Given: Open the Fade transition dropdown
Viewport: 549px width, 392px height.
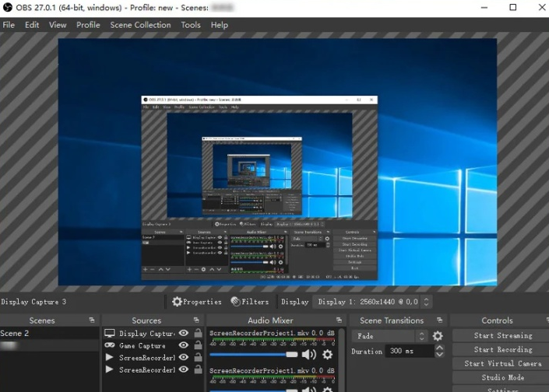Looking at the screenshot, I should pyautogui.click(x=390, y=336).
